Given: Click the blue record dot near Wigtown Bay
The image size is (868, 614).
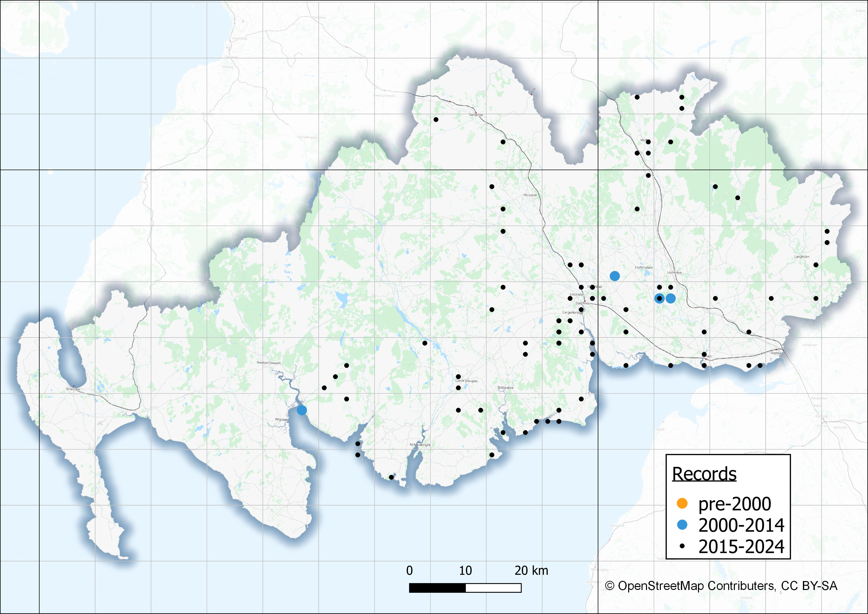Looking at the screenshot, I should point(302,410).
